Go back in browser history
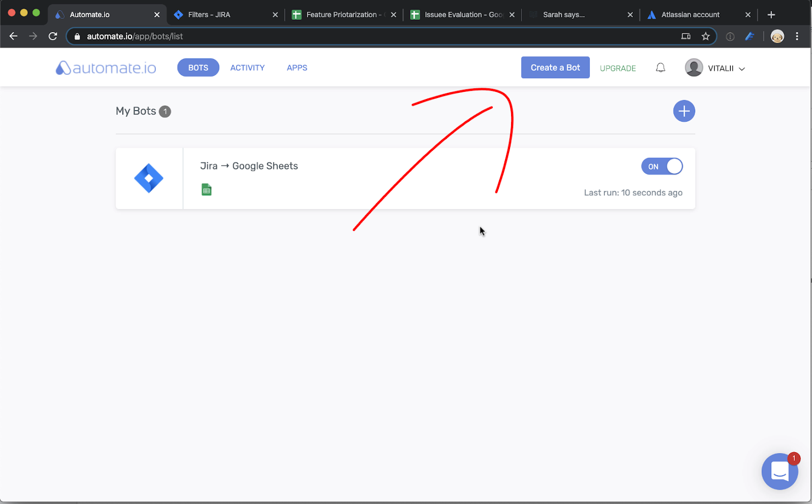812x504 pixels. click(14, 36)
